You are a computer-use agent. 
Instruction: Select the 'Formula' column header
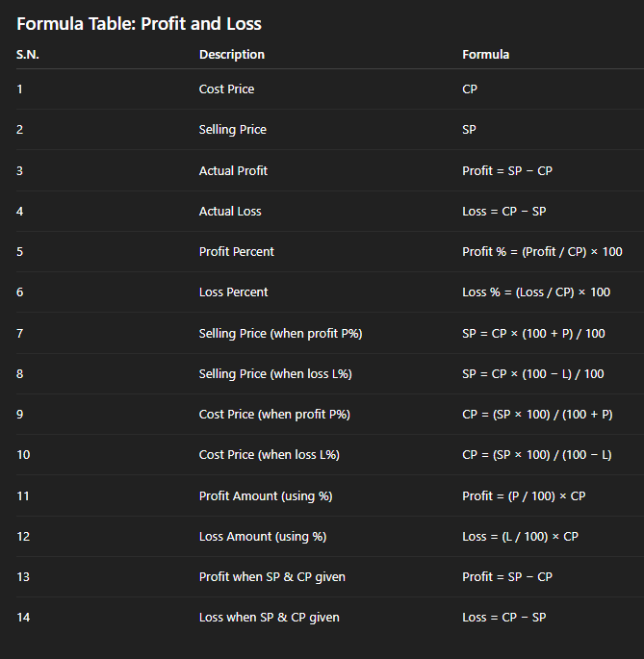(485, 55)
